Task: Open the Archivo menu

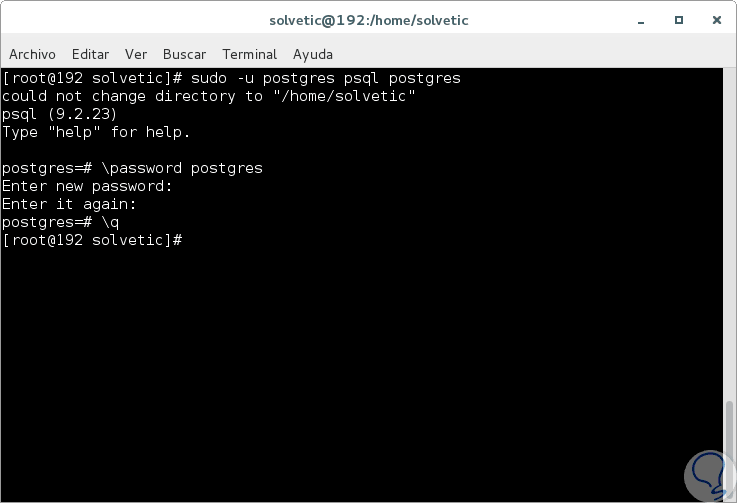Action: (x=32, y=54)
